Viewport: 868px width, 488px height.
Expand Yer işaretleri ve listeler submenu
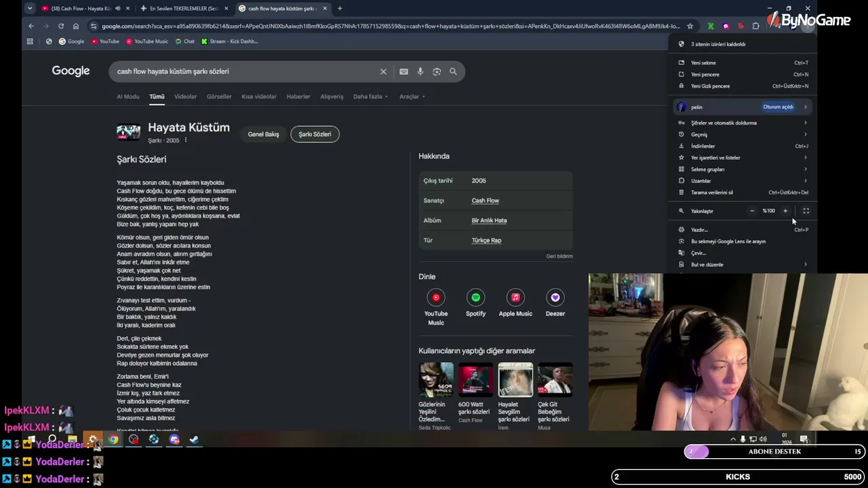pos(806,157)
